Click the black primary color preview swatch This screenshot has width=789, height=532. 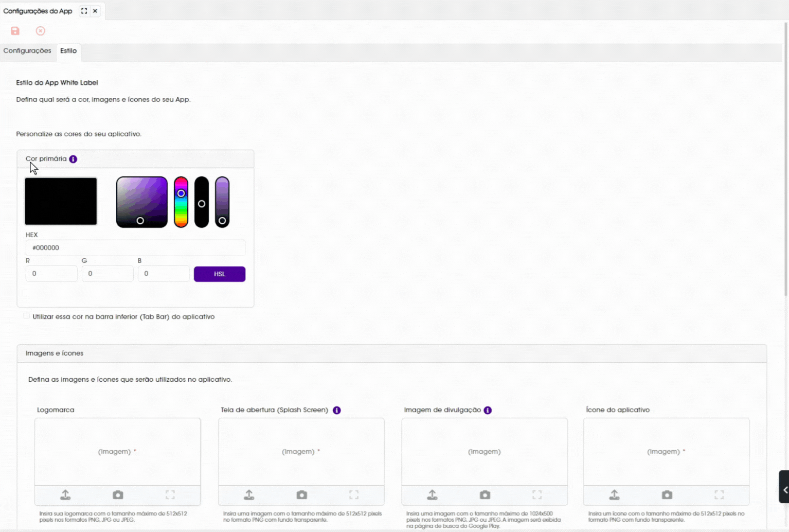61,201
